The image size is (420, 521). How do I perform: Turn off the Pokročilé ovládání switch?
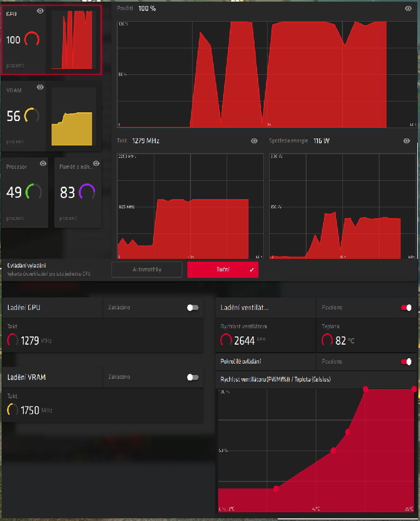coord(406,361)
